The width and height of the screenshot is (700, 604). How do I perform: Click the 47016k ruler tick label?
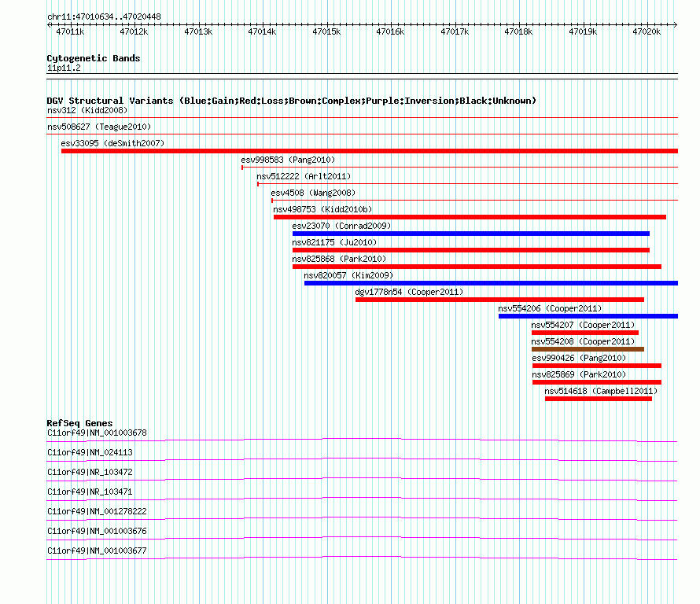click(x=390, y=31)
